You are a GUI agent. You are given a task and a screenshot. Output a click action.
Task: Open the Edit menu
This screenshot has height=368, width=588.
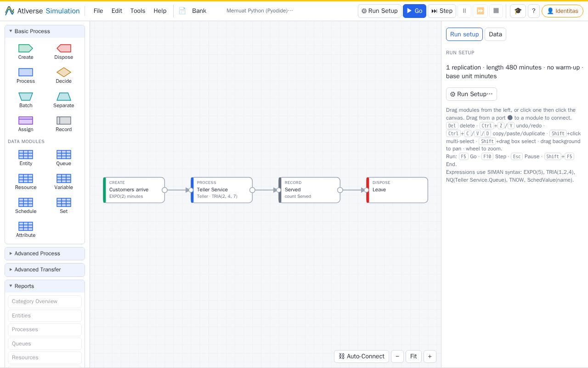pos(117,11)
